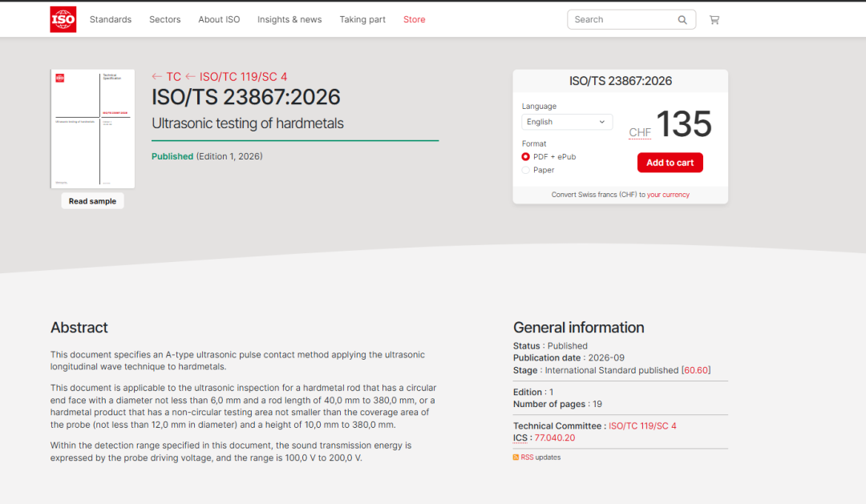The height and width of the screenshot is (504, 866).
Task: Go to the Store menu item
Action: (x=415, y=19)
